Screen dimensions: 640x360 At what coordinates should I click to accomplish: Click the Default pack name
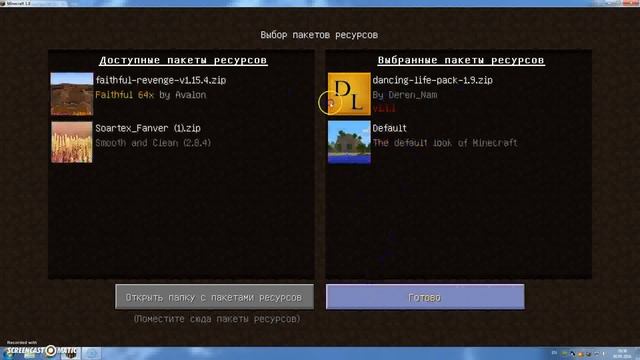(x=389, y=128)
